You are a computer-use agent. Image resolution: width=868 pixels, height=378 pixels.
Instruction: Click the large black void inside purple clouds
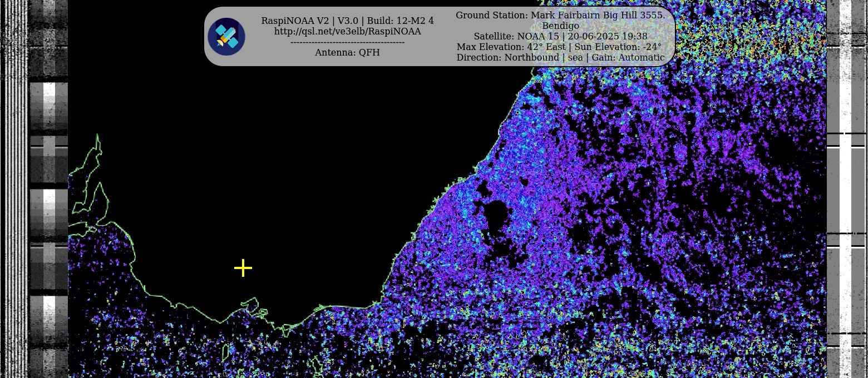[x=496, y=213]
